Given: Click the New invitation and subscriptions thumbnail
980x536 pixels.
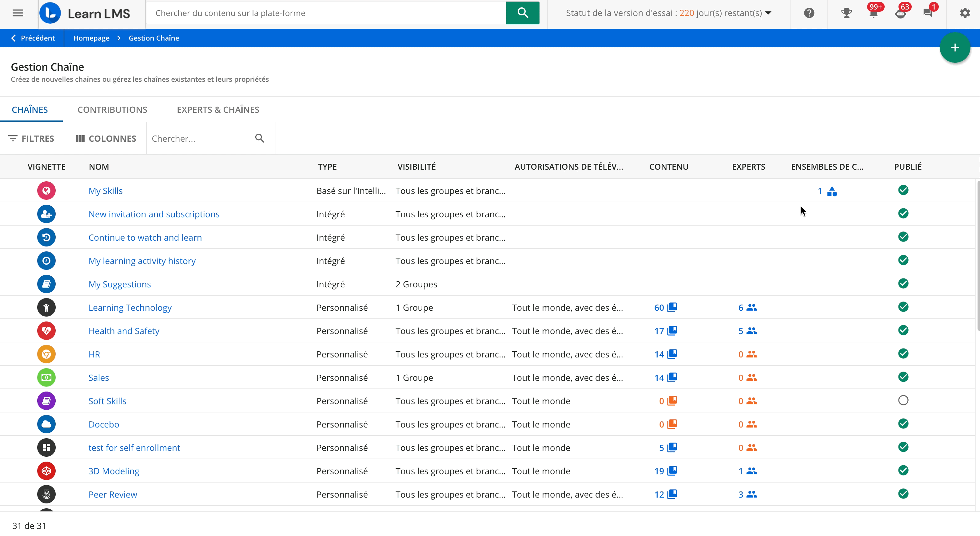Looking at the screenshot, I should [x=46, y=214].
